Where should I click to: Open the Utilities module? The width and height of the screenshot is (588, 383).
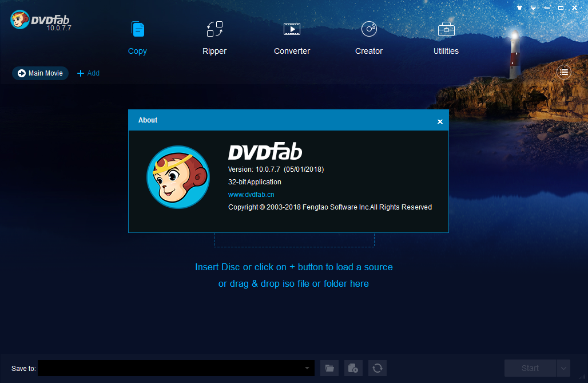[446, 38]
